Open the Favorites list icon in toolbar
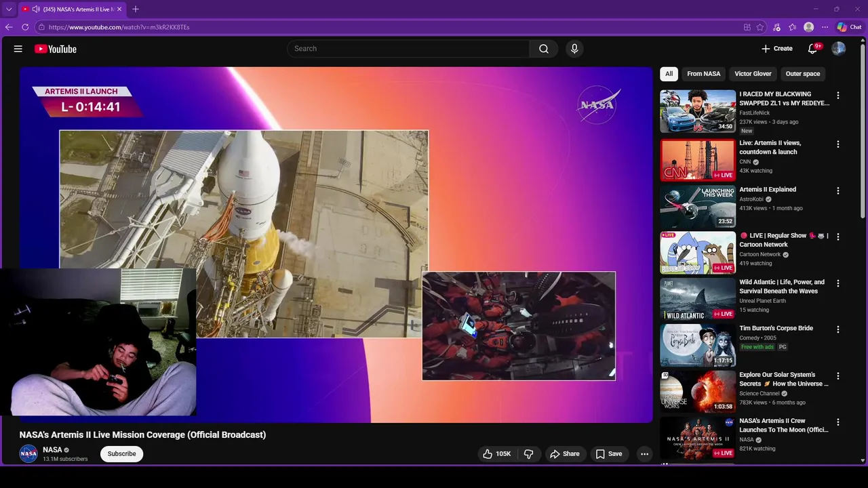 (792, 27)
